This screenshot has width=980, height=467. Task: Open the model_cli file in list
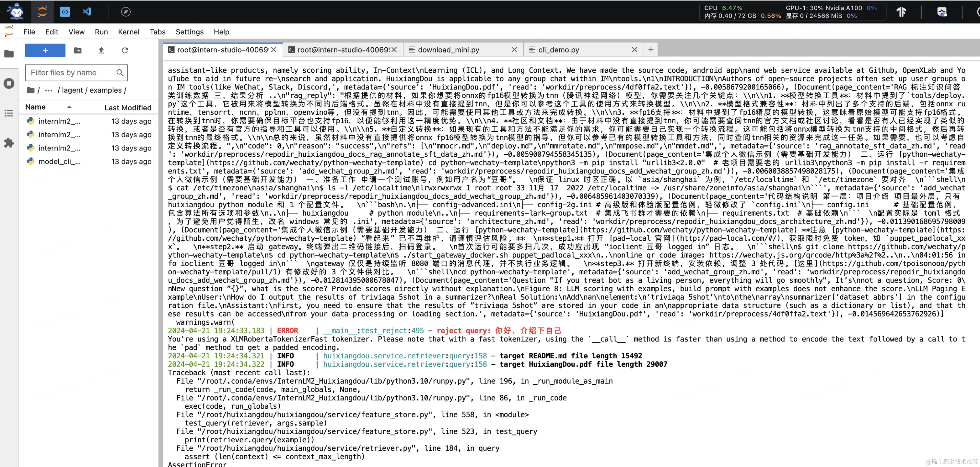point(59,162)
